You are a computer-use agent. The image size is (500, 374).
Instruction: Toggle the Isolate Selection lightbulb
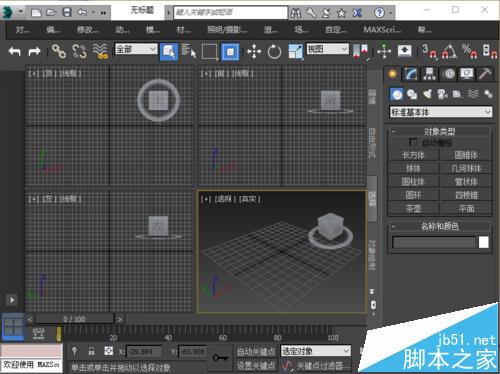pos(75,351)
